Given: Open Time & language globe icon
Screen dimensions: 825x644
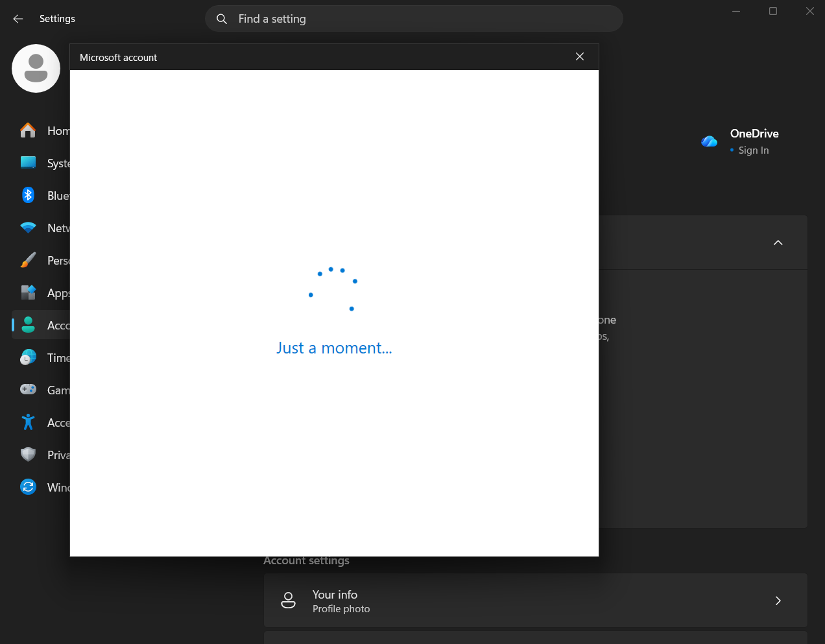Looking at the screenshot, I should click(28, 357).
